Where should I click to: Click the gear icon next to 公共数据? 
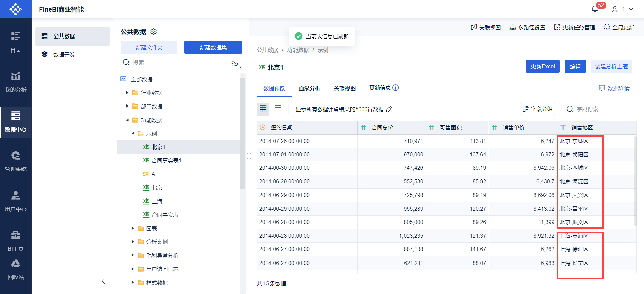[154, 32]
